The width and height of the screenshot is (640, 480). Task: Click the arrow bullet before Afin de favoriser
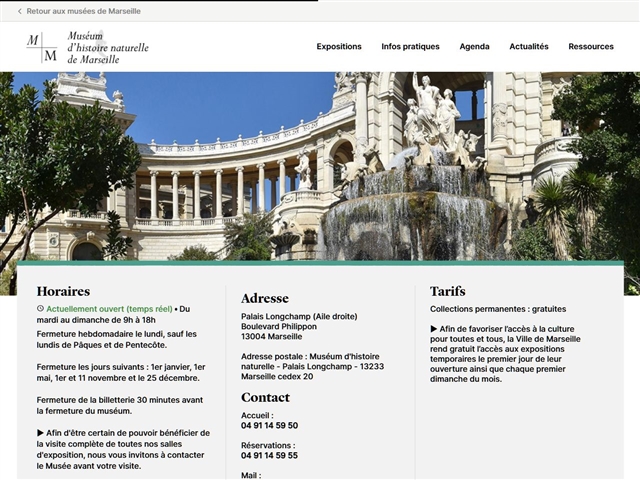(x=433, y=329)
